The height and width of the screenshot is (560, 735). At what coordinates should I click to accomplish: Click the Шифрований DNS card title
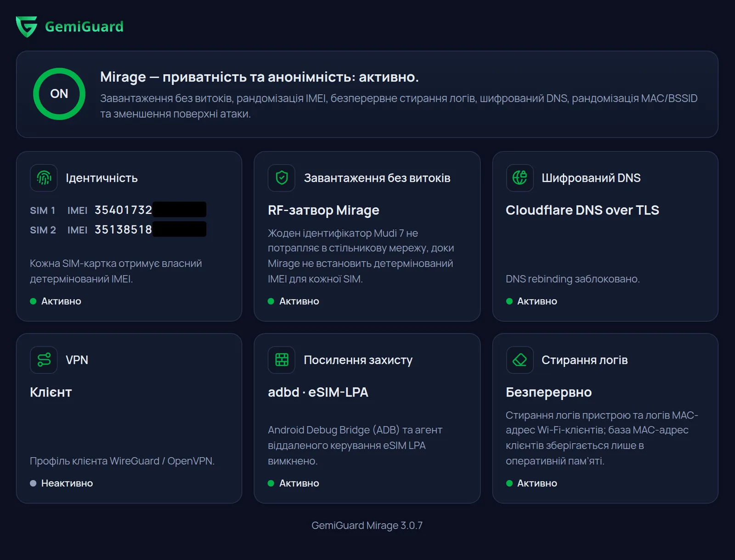[591, 178]
